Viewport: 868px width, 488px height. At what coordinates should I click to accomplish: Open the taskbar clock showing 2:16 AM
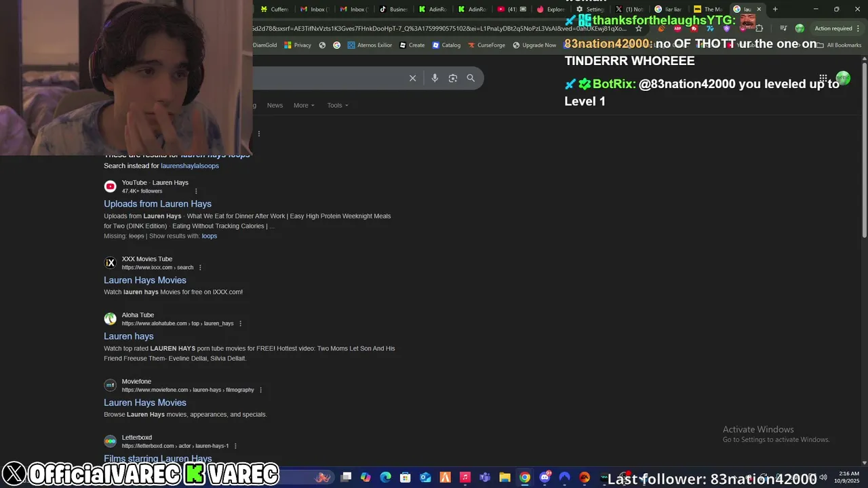pos(849,477)
